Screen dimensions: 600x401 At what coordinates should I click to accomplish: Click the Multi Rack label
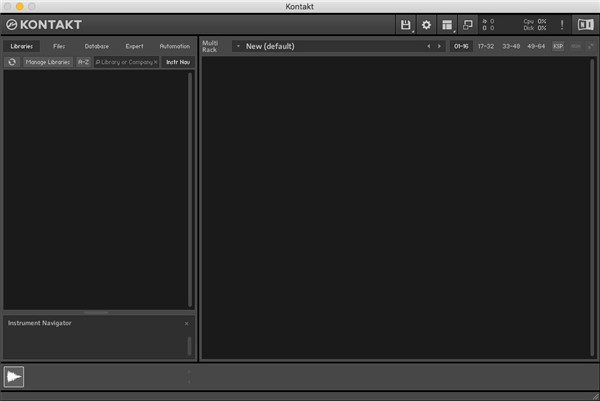[210, 46]
